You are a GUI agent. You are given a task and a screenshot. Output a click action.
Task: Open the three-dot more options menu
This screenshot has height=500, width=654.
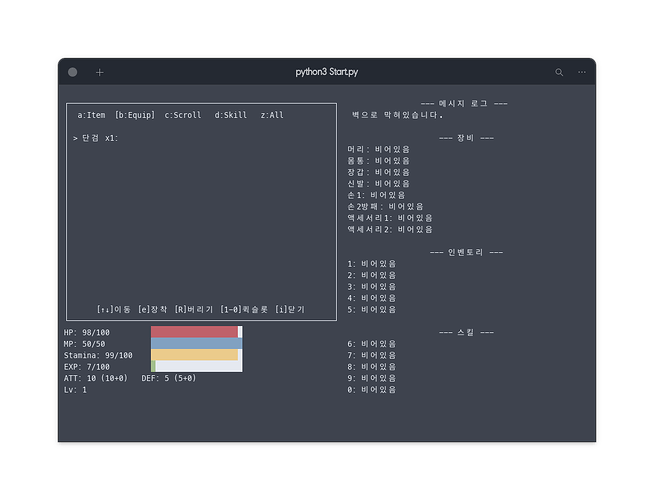pos(582,73)
